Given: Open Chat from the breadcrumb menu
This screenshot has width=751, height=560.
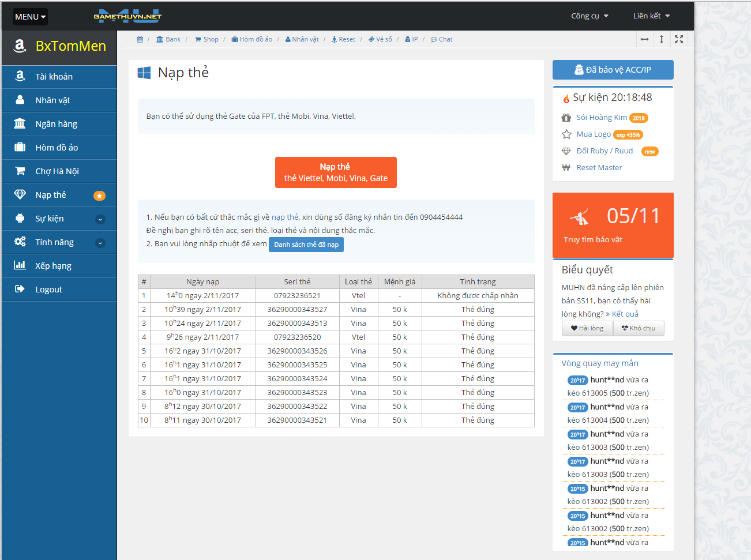Looking at the screenshot, I should tap(442, 40).
